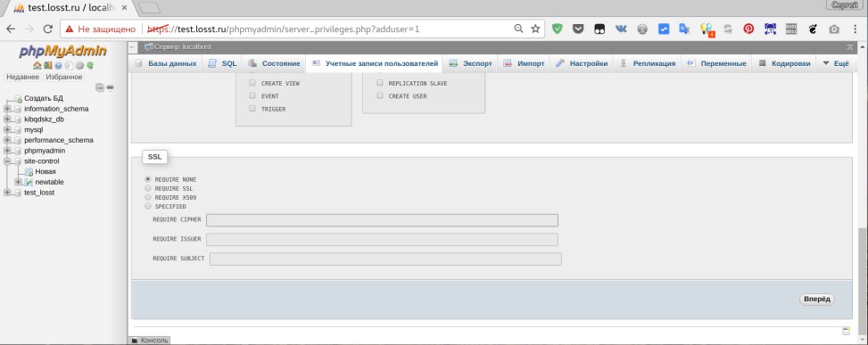The image size is (868, 345).
Task: Bookmark this page with the star icon
Action: pos(535,29)
